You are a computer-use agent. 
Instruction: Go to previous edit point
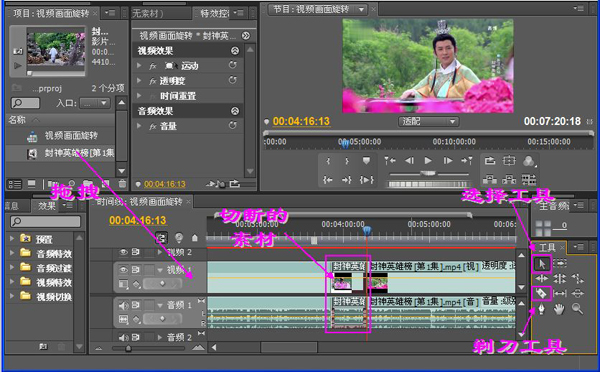390,160
